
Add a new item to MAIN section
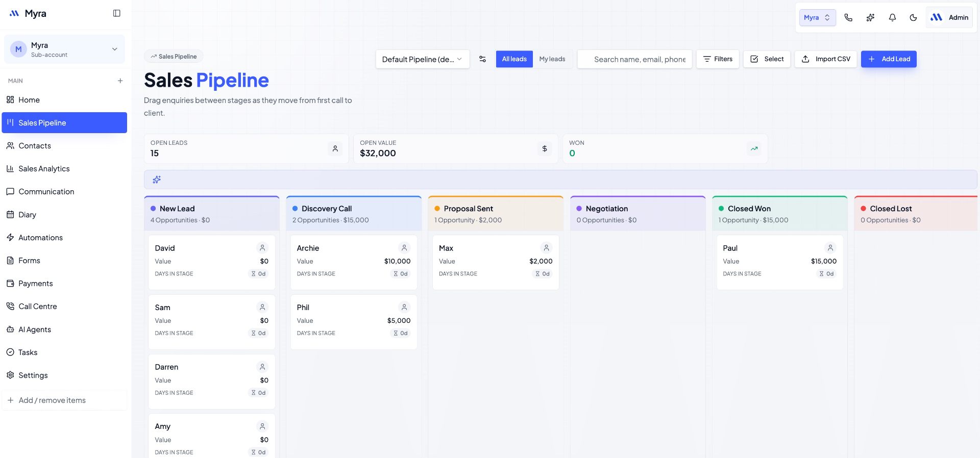point(120,81)
